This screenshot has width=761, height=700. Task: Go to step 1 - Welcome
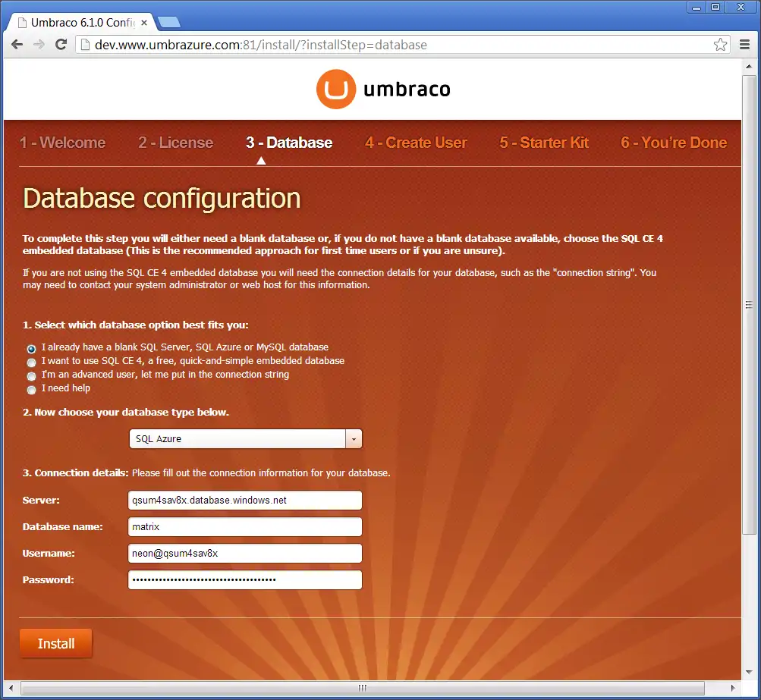click(63, 143)
